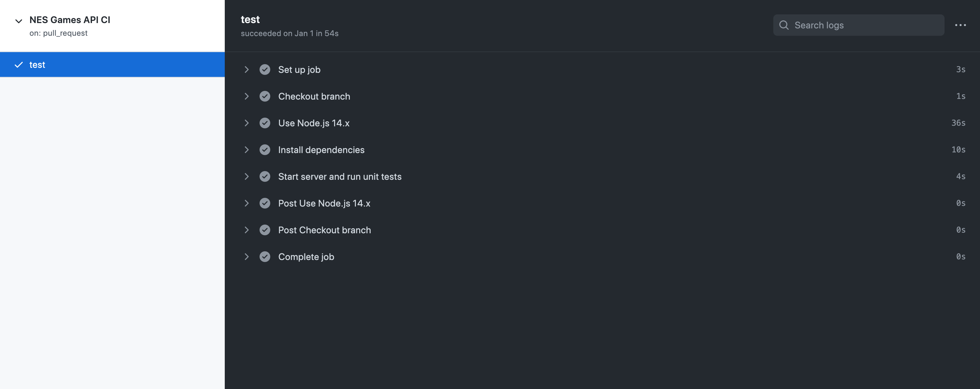
Task: Click the Complete job step label
Action: tap(306, 257)
